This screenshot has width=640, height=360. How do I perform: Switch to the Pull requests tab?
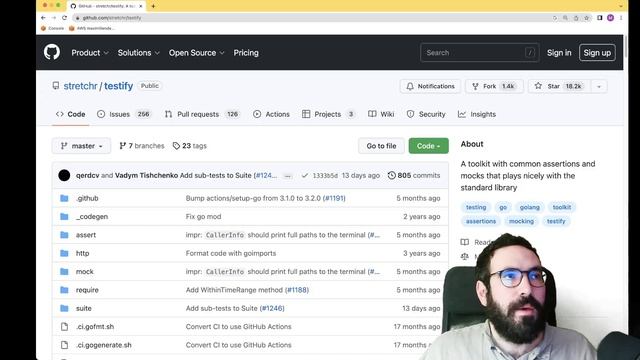202,114
